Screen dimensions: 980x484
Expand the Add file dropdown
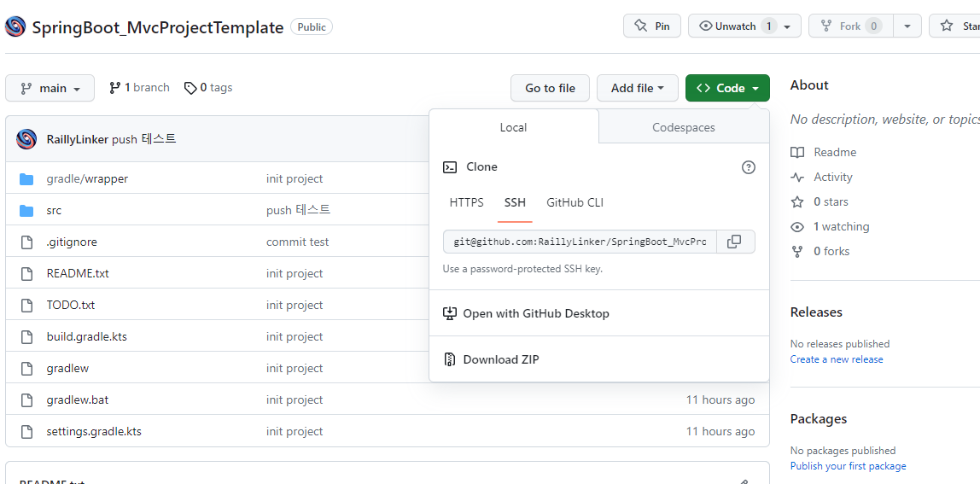pyautogui.click(x=638, y=88)
